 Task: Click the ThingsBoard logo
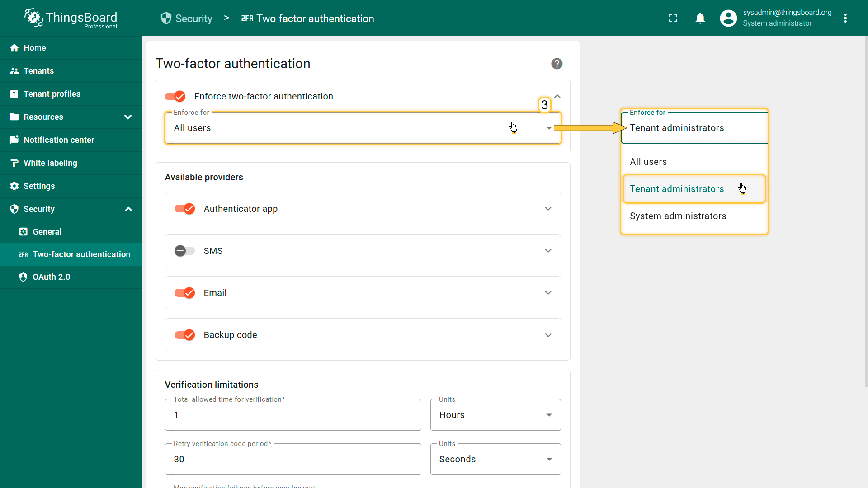[x=71, y=18]
